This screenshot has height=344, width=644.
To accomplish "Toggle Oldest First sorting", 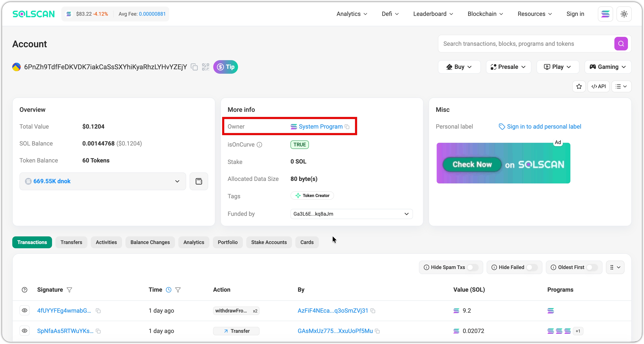I will point(592,267).
